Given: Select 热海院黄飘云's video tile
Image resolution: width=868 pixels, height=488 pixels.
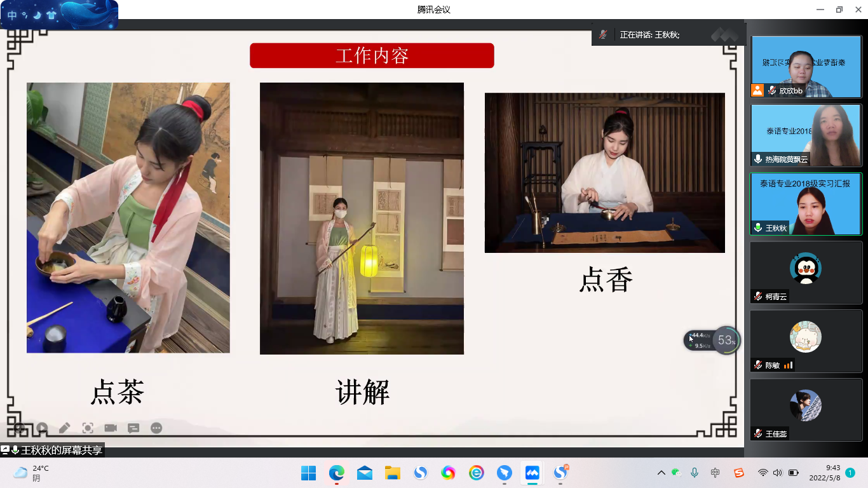Looking at the screenshot, I should click(806, 135).
